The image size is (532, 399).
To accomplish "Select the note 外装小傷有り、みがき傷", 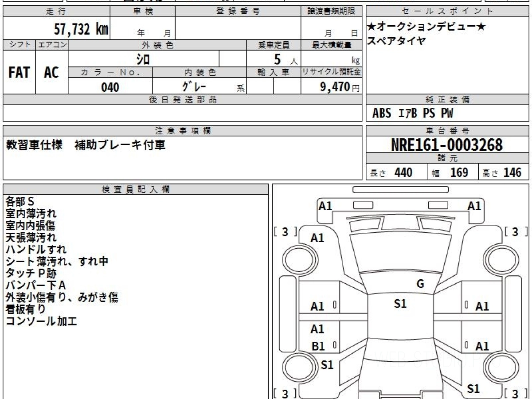I will 62,297.
